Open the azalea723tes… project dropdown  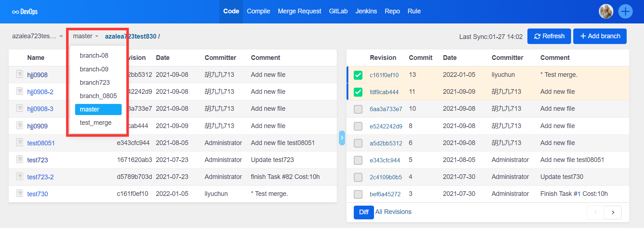click(x=37, y=36)
